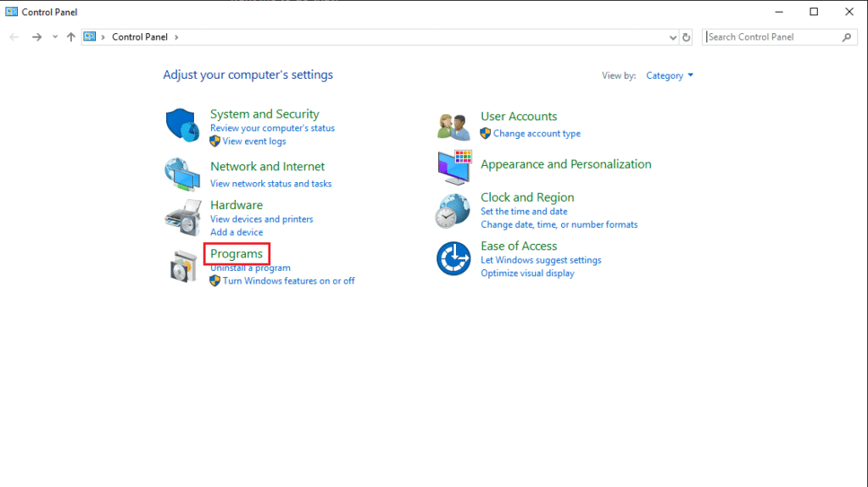Image resolution: width=868 pixels, height=487 pixels.
Task: Review your computer's status
Action: point(272,128)
